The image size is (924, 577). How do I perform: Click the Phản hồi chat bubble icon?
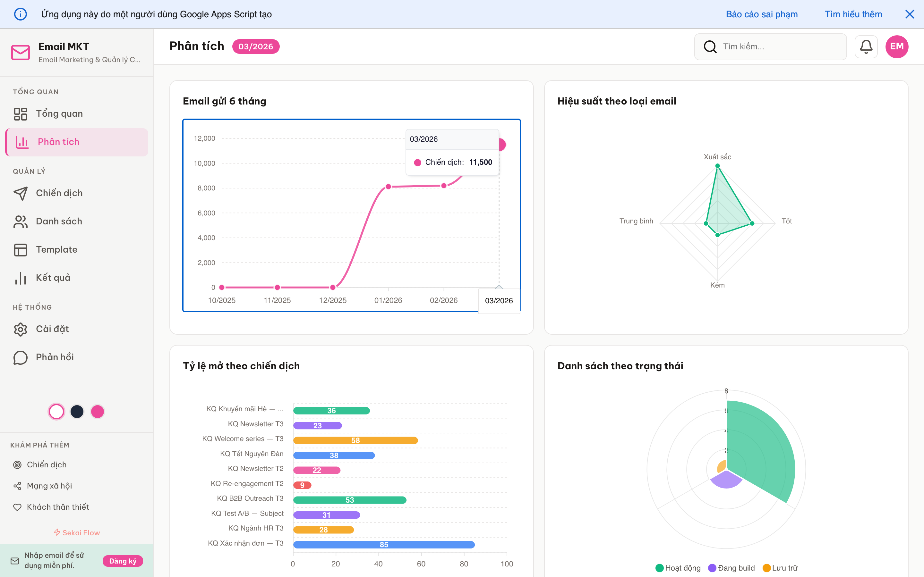[x=20, y=357]
